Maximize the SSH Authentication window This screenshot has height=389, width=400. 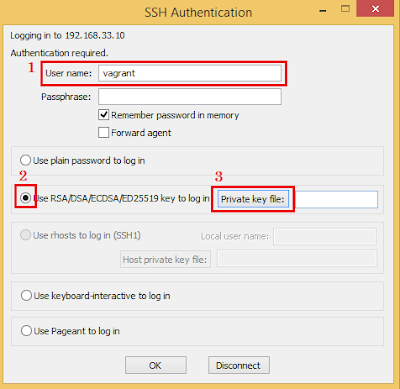point(346,9)
